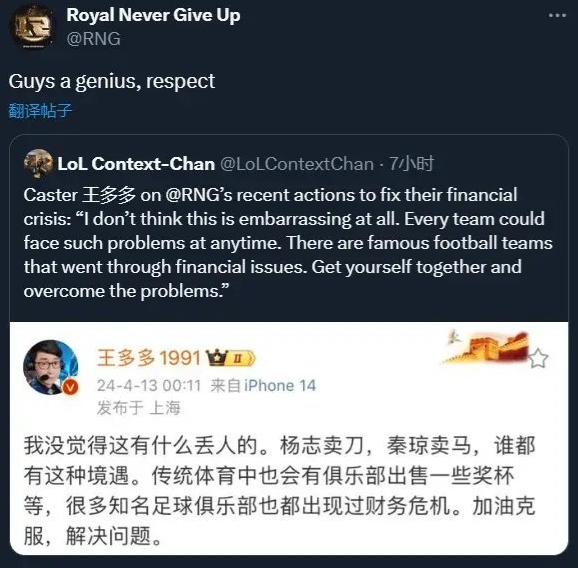Open LoL Context-Chan's display name
The width and height of the screenshot is (578, 568).
click(x=136, y=164)
